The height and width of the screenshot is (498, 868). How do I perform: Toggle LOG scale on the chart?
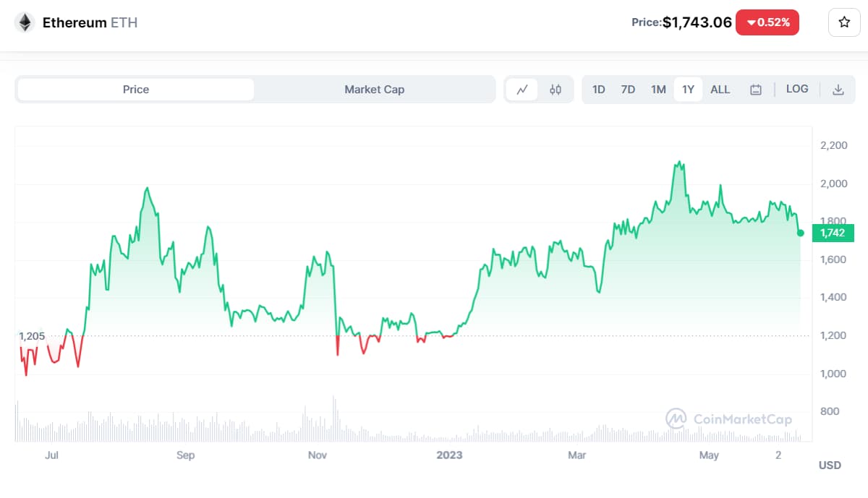pyautogui.click(x=797, y=89)
